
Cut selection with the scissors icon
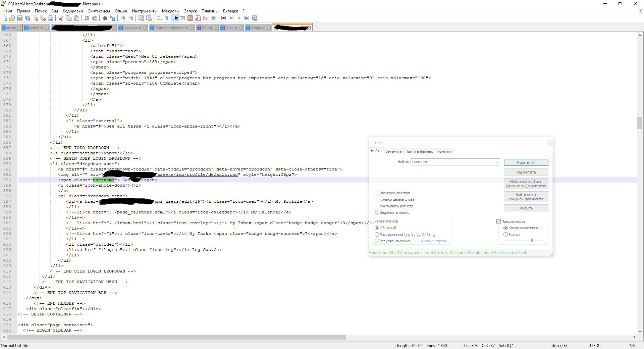[61, 18]
